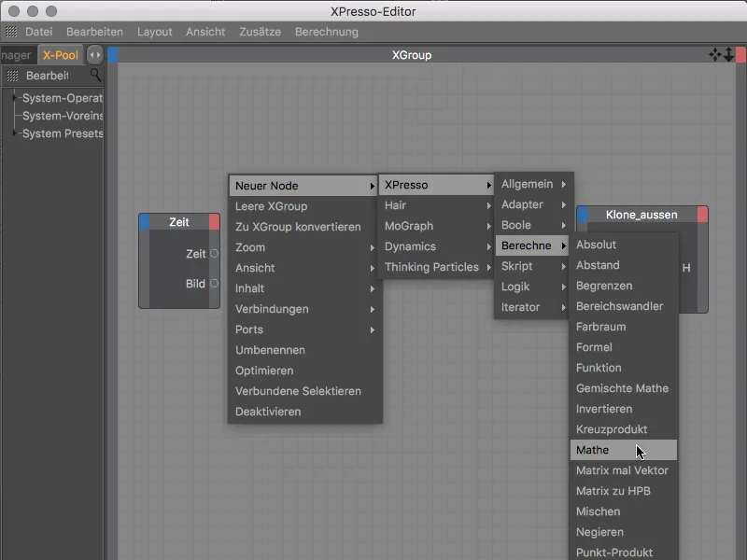
Task: Click the XGroup pan arrows icon
Action: click(714, 55)
